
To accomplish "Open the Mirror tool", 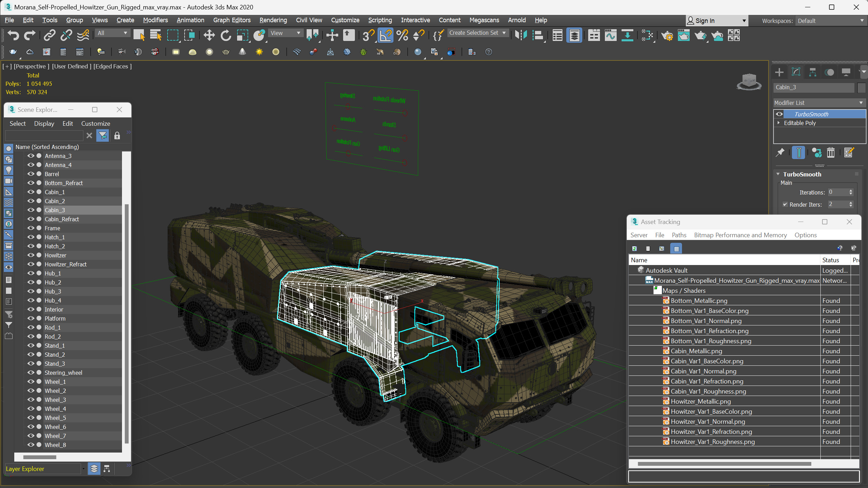I will point(521,35).
